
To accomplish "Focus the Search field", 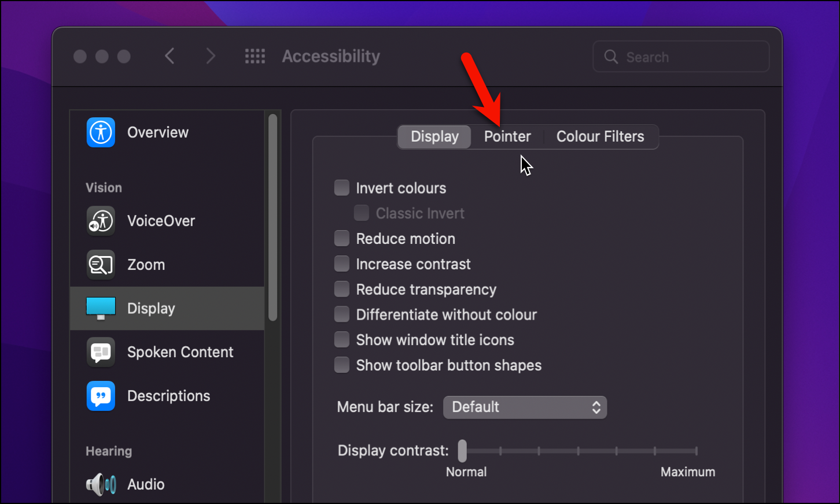I will [x=681, y=57].
